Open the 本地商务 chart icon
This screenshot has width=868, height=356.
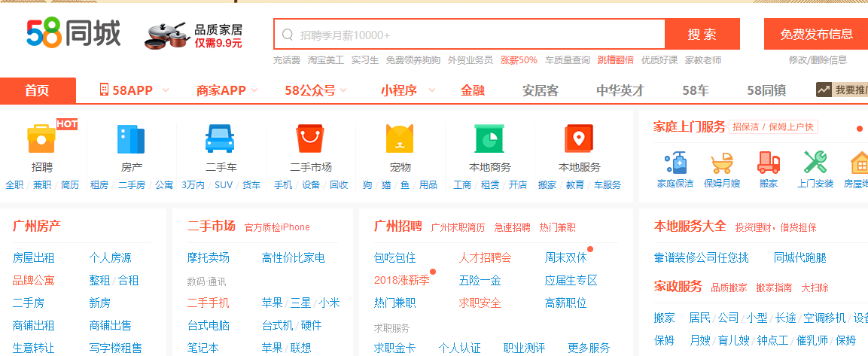tap(489, 138)
